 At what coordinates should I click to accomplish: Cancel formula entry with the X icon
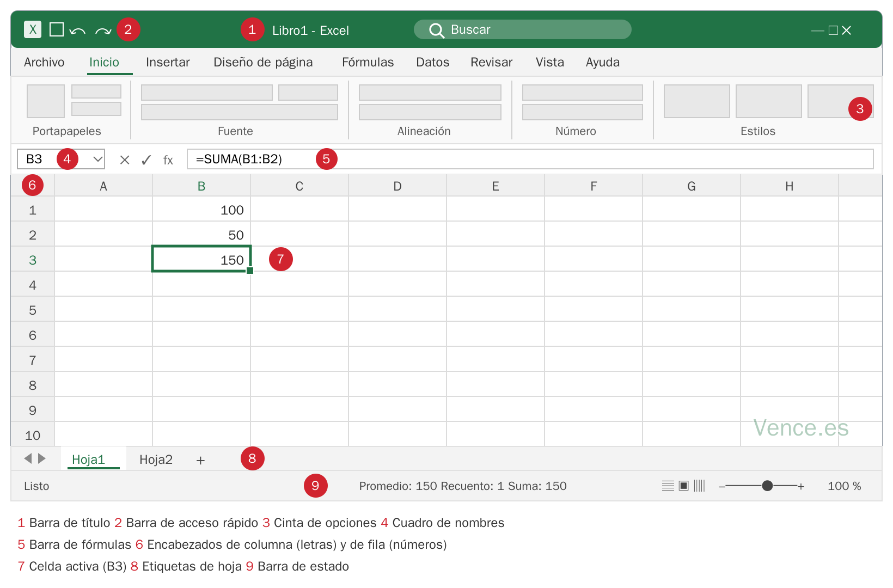(125, 160)
